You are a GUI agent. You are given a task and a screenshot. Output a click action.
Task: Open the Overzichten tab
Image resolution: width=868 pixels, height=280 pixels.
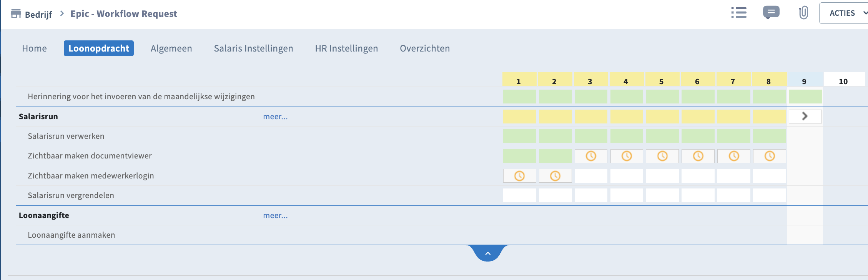pyautogui.click(x=425, y=48)
